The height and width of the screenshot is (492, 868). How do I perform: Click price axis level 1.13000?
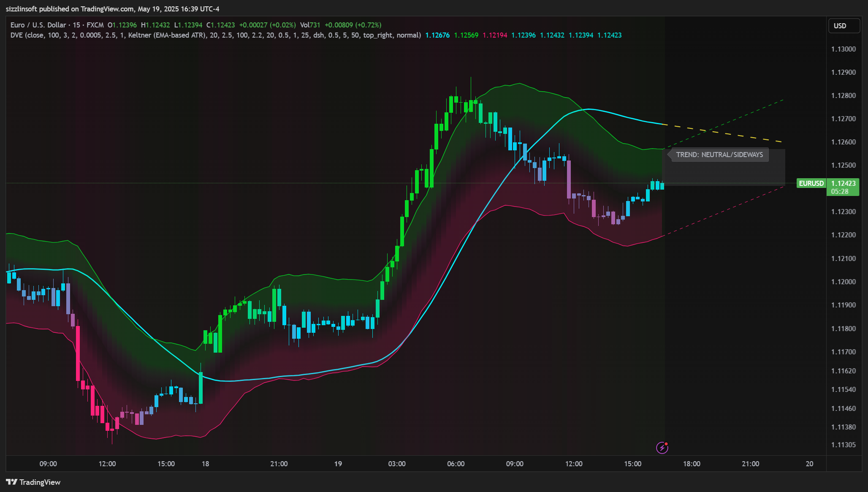tap(843, 49)
